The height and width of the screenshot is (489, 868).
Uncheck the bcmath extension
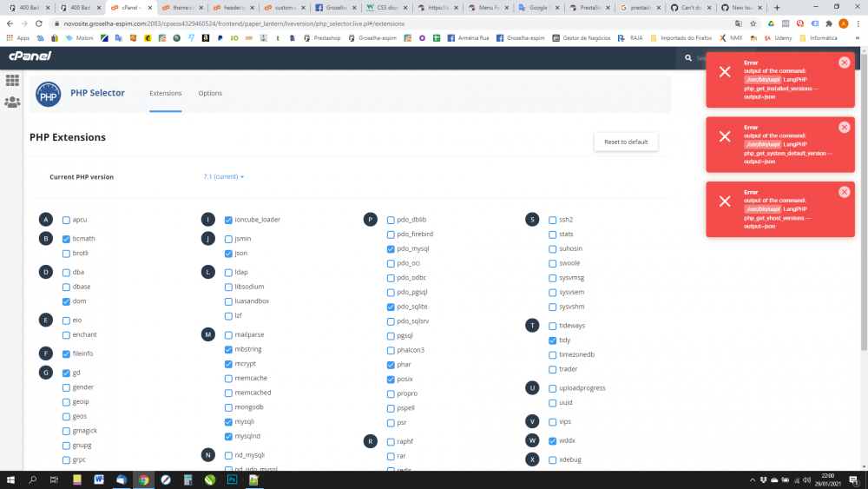tap(67, 239)
